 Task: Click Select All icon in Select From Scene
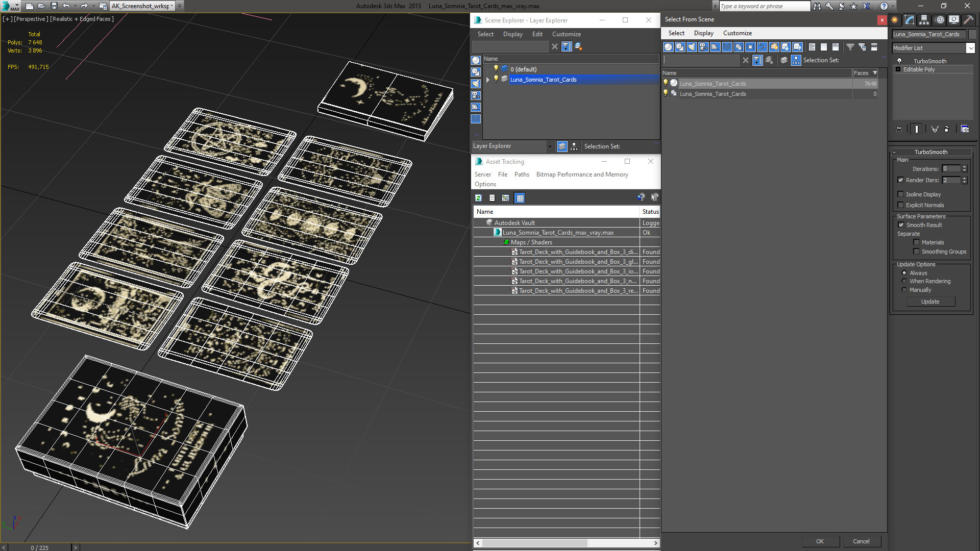pyautogui.click(x=812, y=47)
